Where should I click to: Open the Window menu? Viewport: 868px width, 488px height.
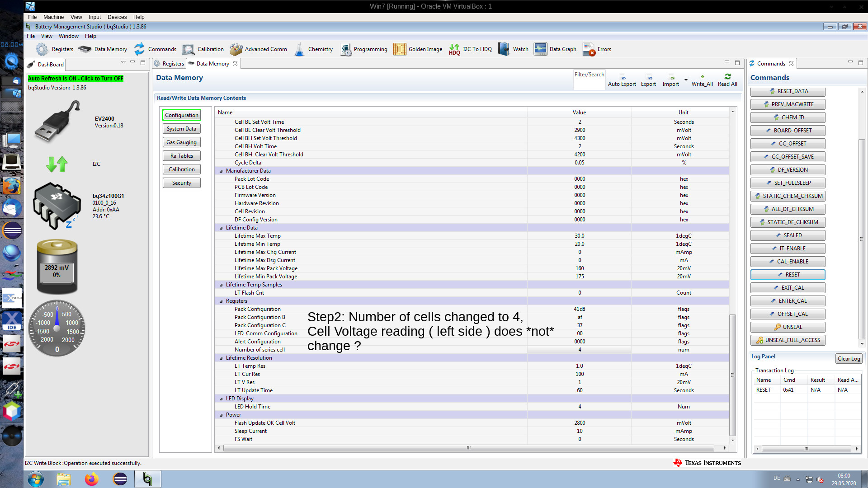[x=68, y=36]
